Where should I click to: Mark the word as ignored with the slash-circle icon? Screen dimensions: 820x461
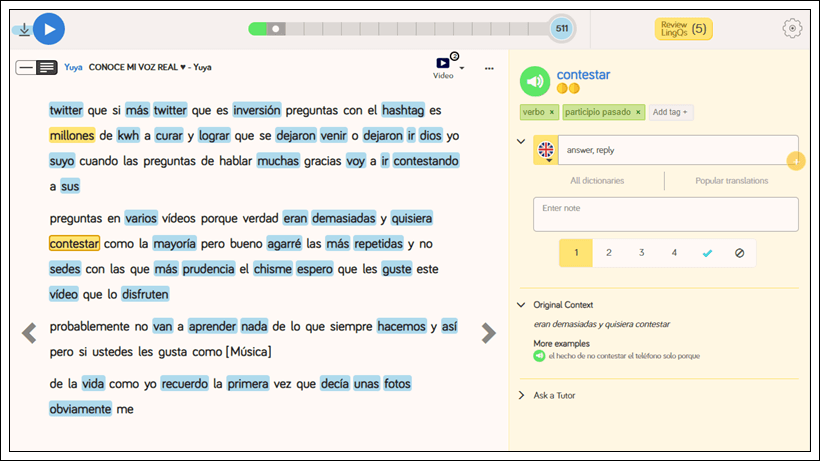pos(739,253)
